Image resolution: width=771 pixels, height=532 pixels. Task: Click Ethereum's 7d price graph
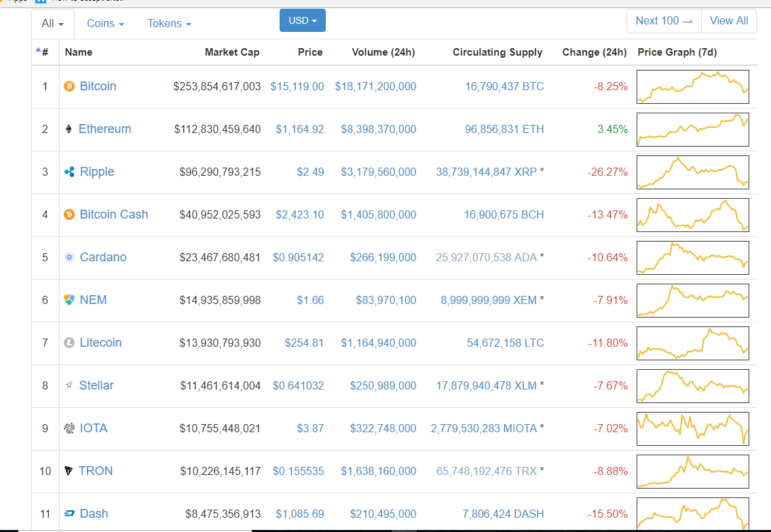coord(693,130)
